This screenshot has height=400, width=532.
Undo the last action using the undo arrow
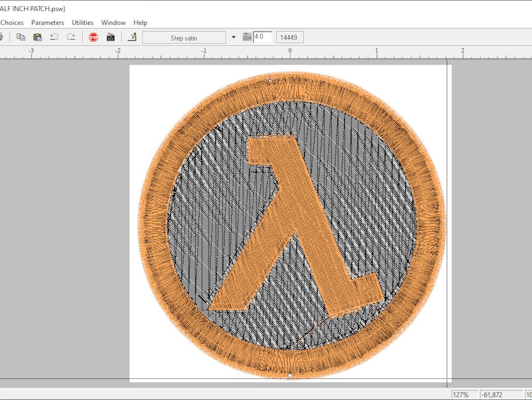click(x=54, y=37)
